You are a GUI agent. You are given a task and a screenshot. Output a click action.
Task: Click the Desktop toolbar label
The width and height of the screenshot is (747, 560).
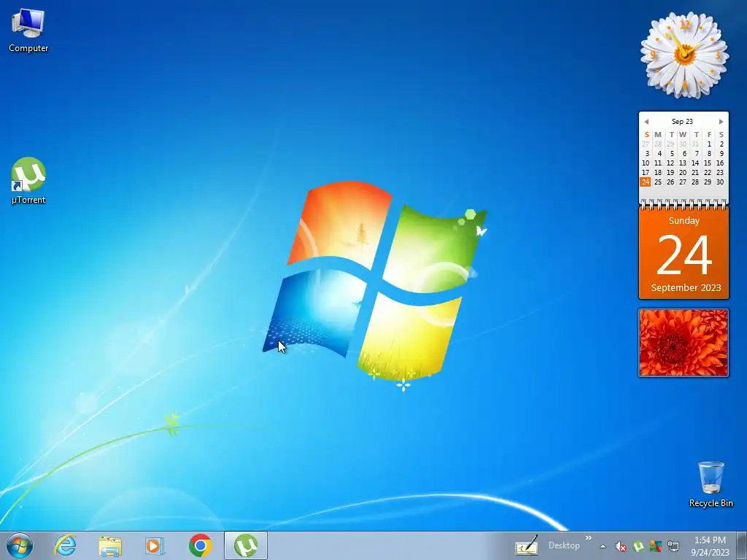tap(564, 545)
